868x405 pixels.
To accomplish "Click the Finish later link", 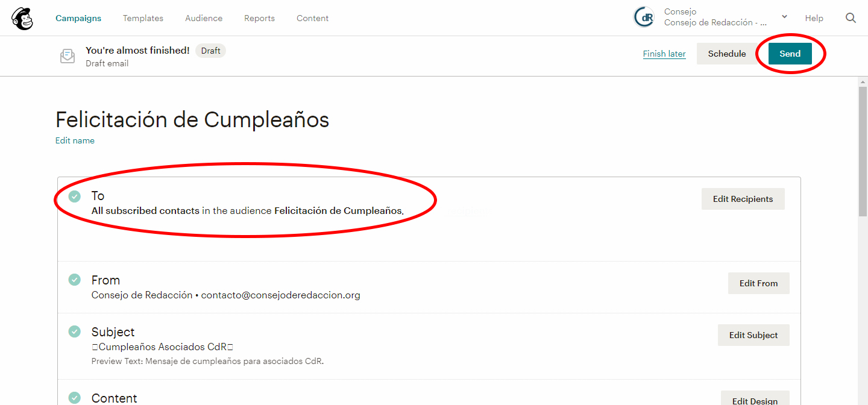I will [664, 53].
